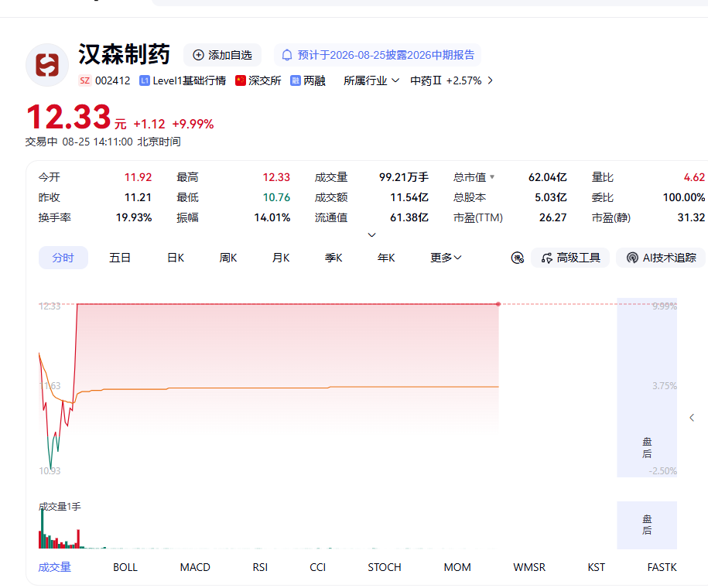Open the 更多 chart period dropdown

click(446, 258)
